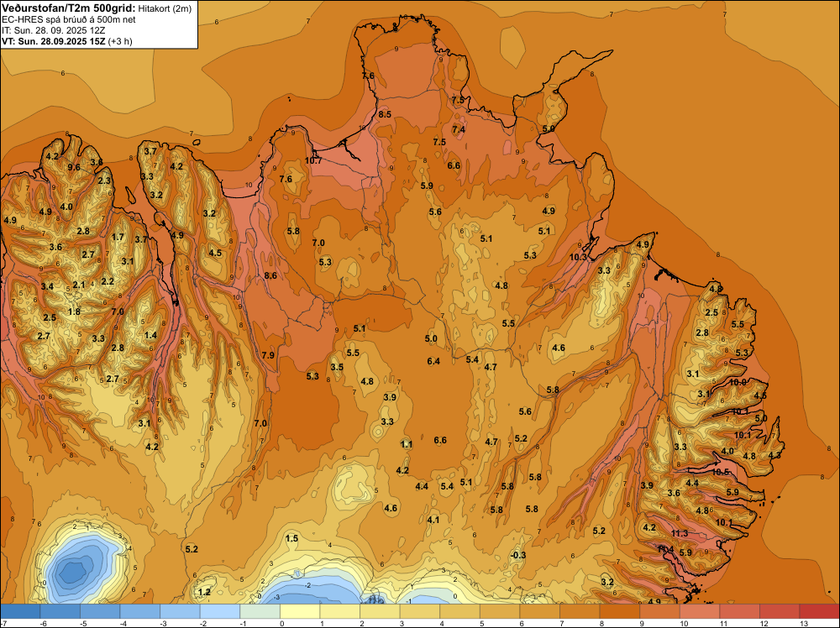The width and height of the screenshot is (840, 628).
Task: Click the "3.5" temperature value
Action: tap(337, 367)
